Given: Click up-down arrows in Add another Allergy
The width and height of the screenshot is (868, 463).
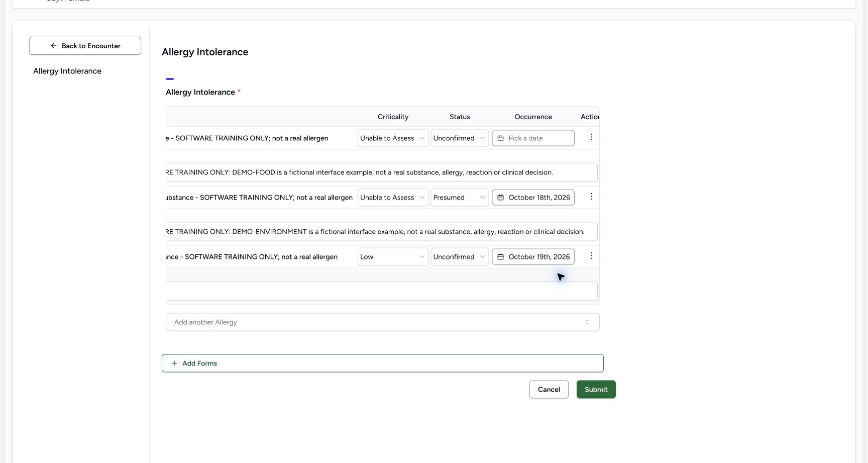Looking at the screenshot, I should coord(587,322).
